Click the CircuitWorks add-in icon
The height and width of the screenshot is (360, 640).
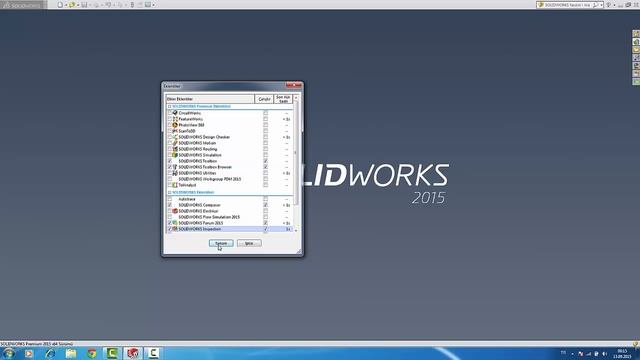pos(175,113)
